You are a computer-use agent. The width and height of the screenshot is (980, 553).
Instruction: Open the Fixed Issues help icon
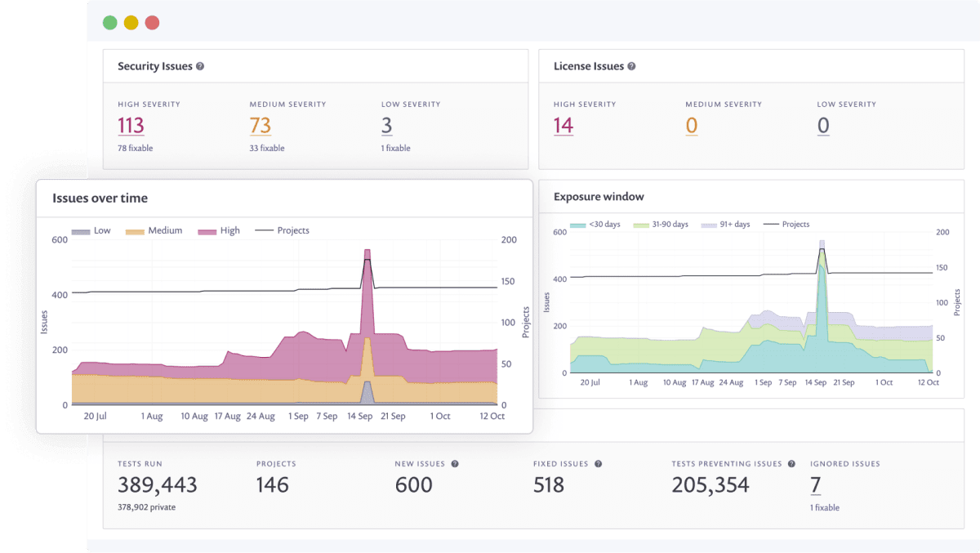(x=598, y=464)
